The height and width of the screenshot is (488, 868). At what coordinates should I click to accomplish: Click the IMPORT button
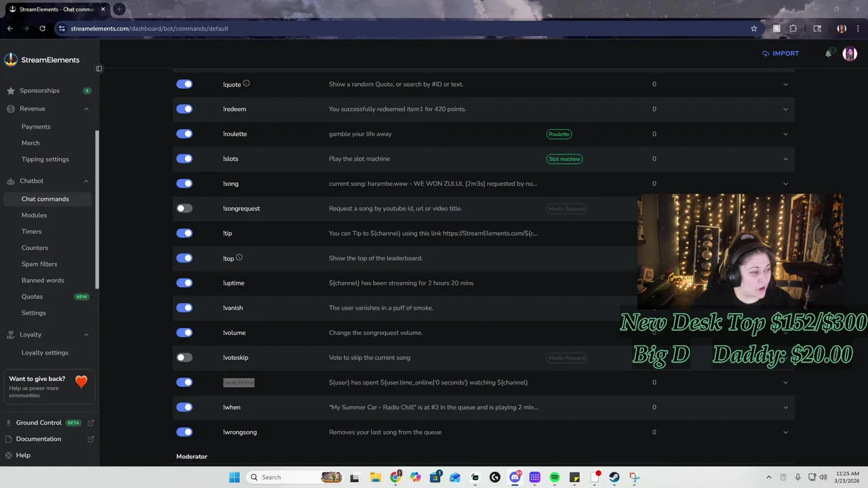[x=781, y=54]
